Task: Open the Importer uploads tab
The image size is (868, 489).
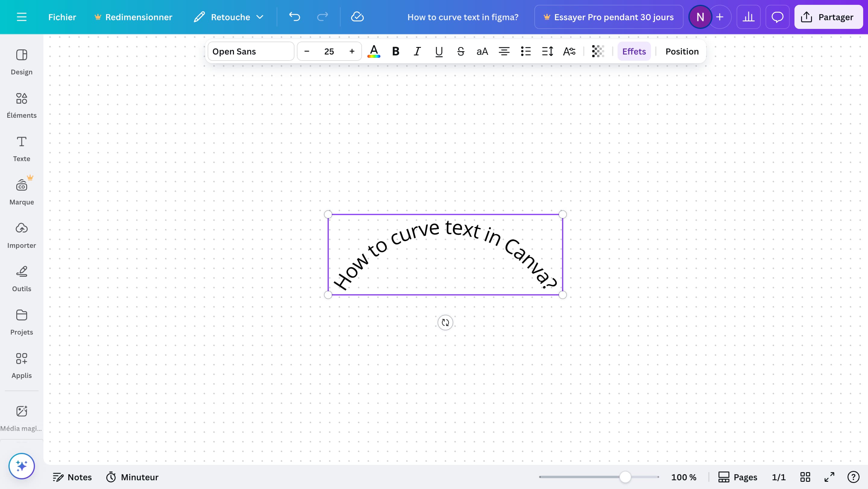Action: click(x=22, y=235)
